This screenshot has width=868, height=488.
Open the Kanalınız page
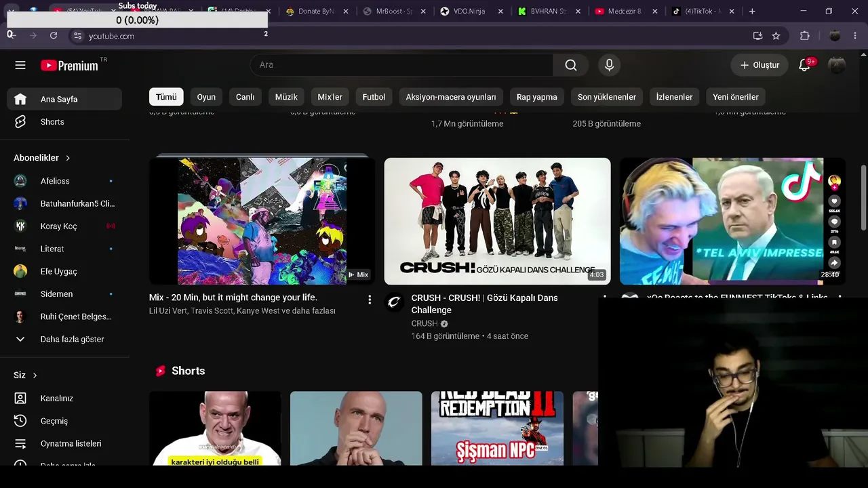pyautogui.click(x=64, y=399)
